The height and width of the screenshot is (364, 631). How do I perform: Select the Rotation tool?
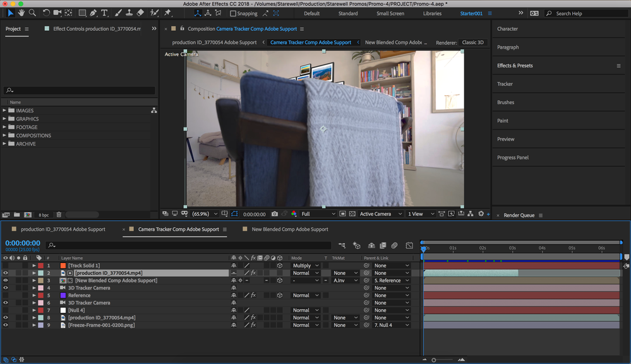click(46, 13)
